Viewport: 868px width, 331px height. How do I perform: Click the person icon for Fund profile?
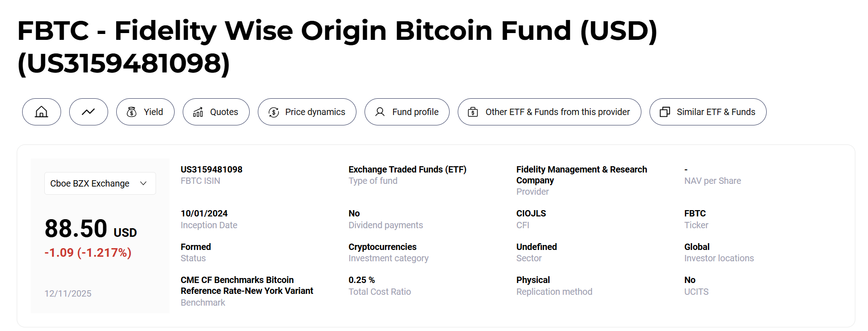(x=380, y=112)
